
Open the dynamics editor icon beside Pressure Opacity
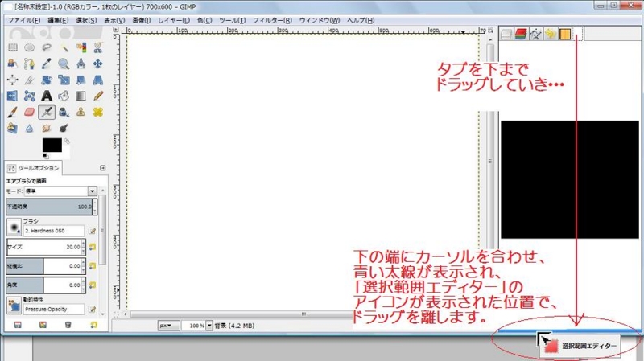pos(92,310)
